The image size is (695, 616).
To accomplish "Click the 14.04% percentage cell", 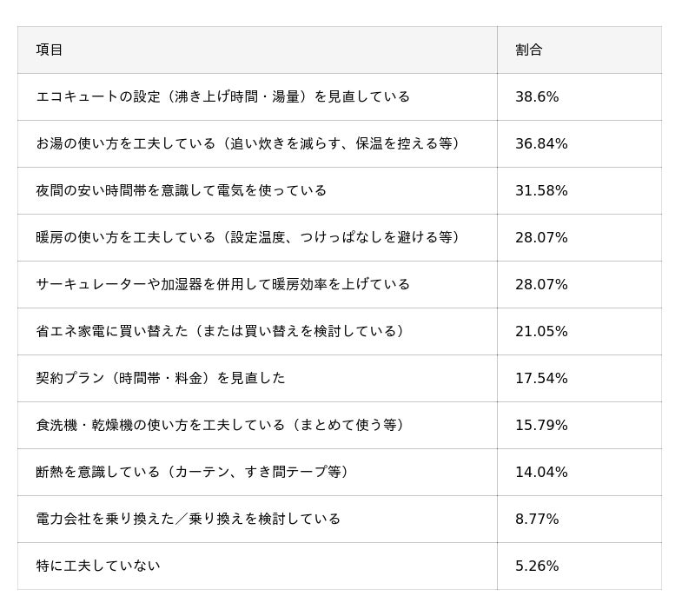I will (541, 472).
